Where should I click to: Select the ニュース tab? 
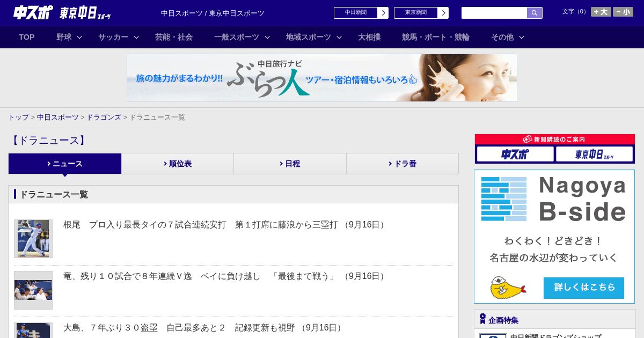tap(65, 164)
